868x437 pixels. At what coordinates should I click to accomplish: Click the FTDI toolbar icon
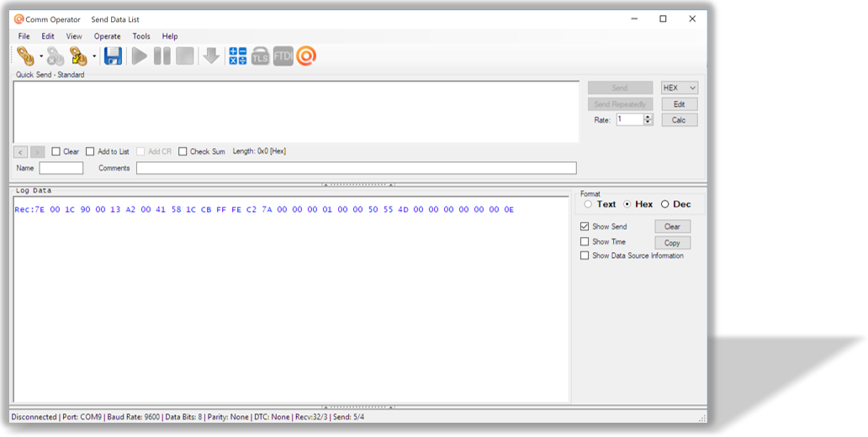(x=283, y=55)
